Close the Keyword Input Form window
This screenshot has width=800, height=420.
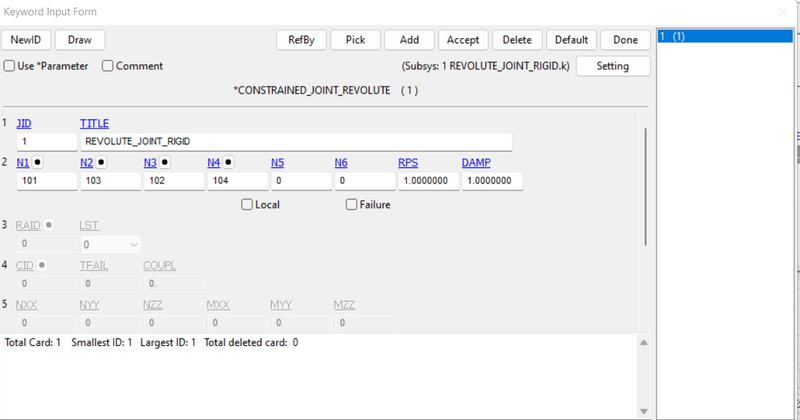(x=782, y=12)
